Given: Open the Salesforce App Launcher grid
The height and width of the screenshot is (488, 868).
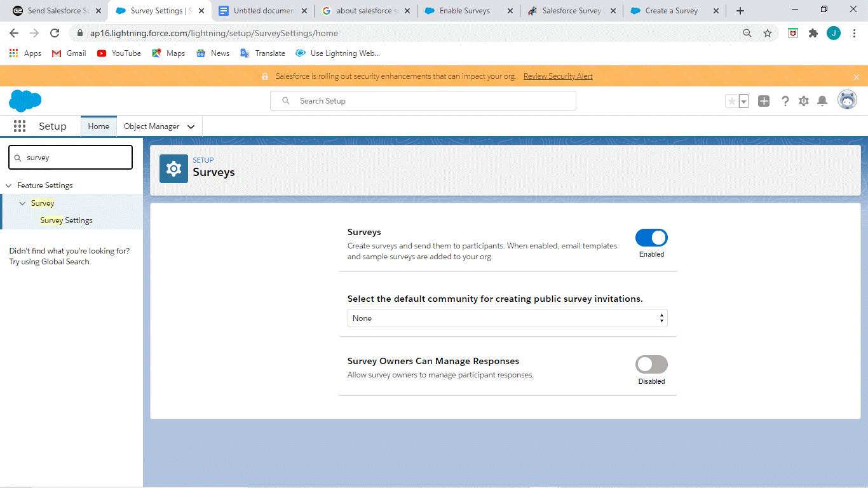Looking at the screenshot, I should pos(20,126).
